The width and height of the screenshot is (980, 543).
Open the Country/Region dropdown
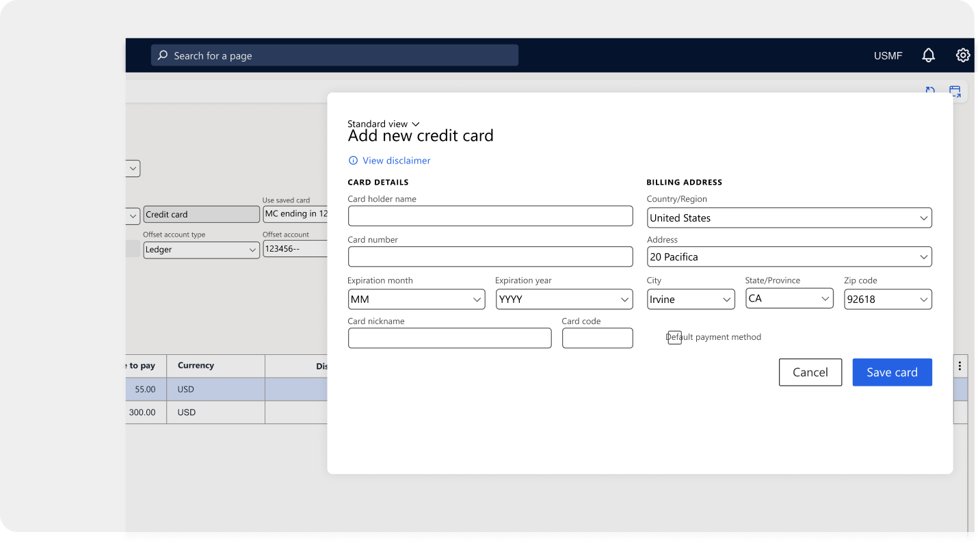coord(789,218)
